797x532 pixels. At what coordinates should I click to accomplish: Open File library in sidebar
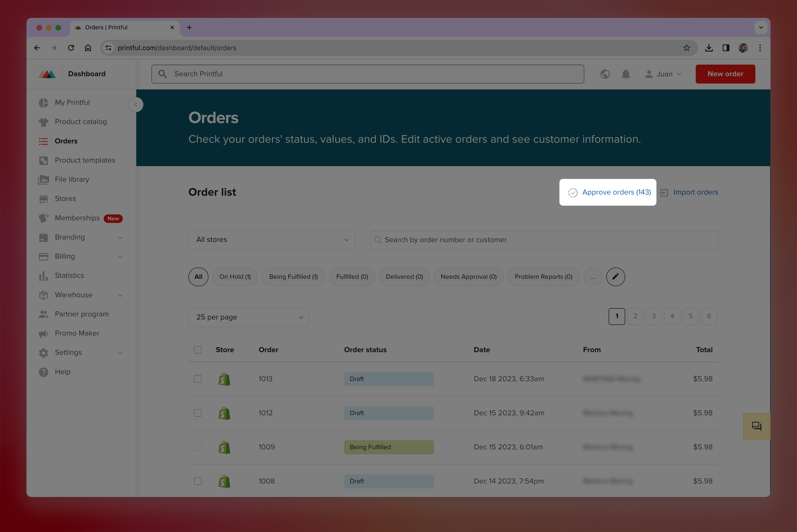pyautogui.click(x=72, y=179)
